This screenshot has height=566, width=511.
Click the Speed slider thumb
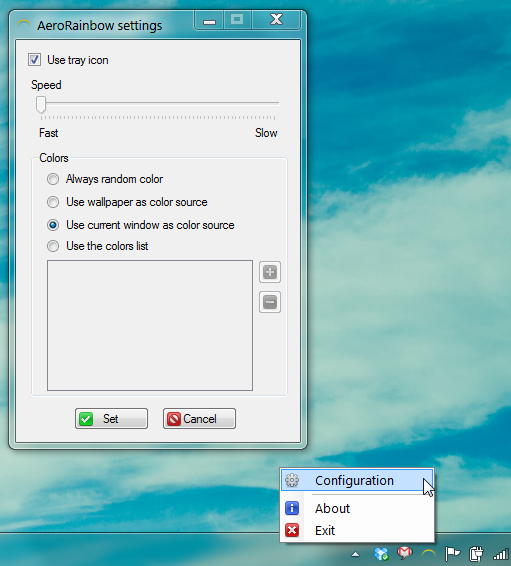pos(41,105)
